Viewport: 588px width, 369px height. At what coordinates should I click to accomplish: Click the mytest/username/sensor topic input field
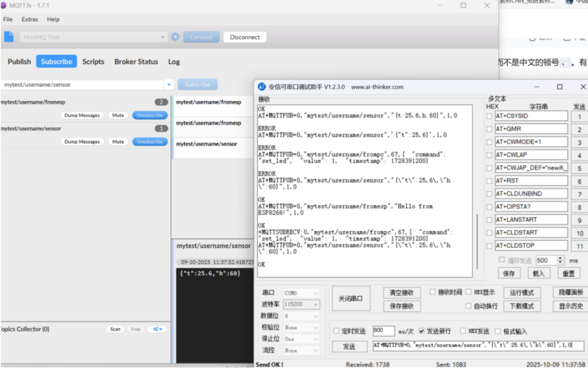click(x=82, y=84)
